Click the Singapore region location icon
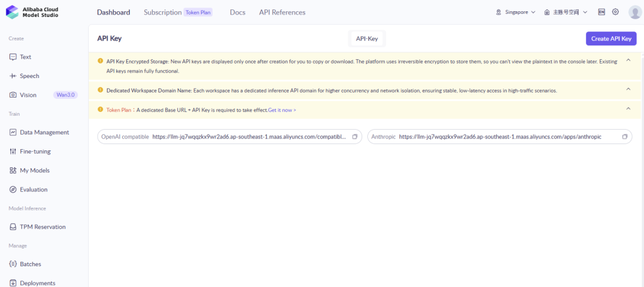 498,13
